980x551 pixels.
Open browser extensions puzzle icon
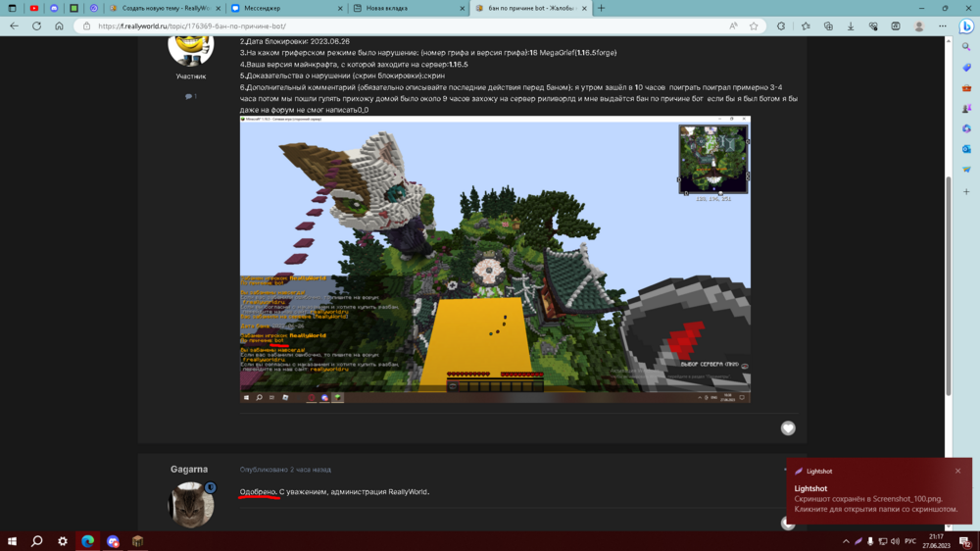(x=781, y=26)
